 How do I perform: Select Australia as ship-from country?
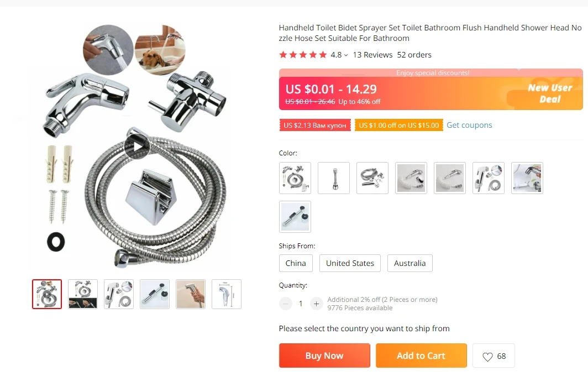click(x=410, y=263)
